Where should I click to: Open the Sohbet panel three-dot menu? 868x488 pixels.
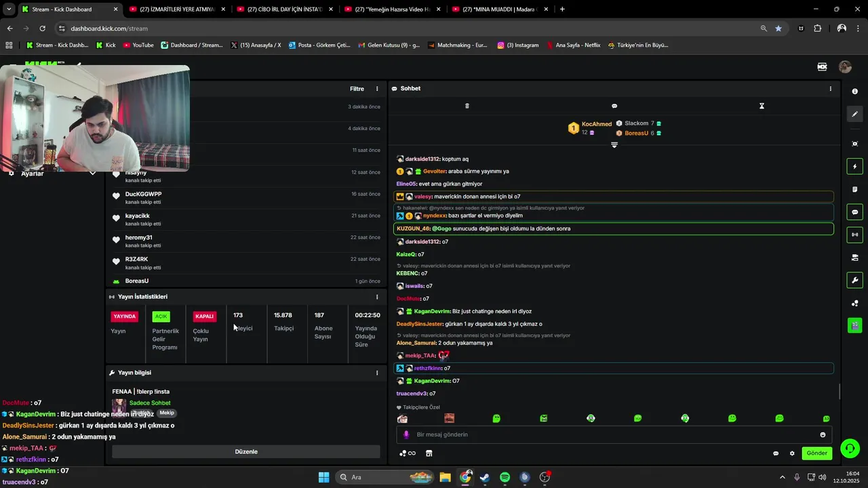click(830, 89)
